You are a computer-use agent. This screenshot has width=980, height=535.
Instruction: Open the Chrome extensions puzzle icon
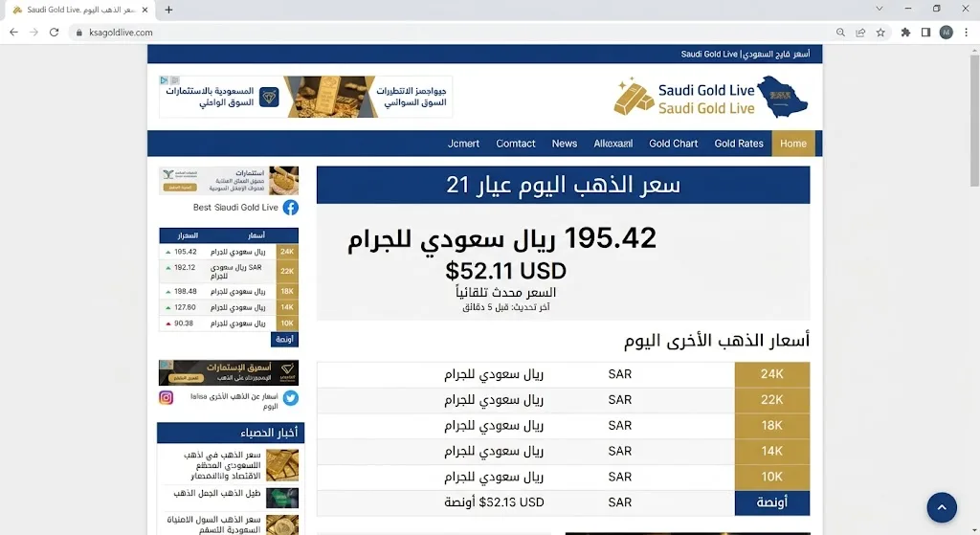pos(905,33)
